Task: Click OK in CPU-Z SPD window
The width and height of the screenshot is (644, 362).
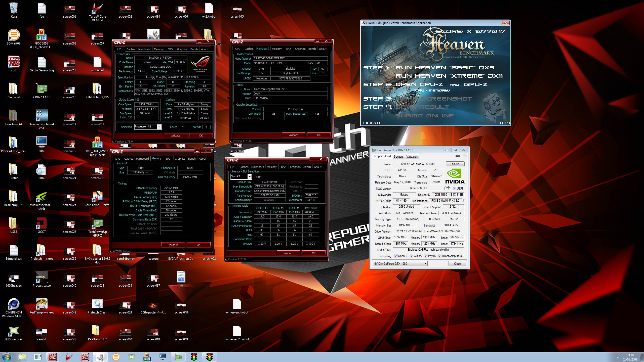Action: pyautogui.click(x=314, y=253)
